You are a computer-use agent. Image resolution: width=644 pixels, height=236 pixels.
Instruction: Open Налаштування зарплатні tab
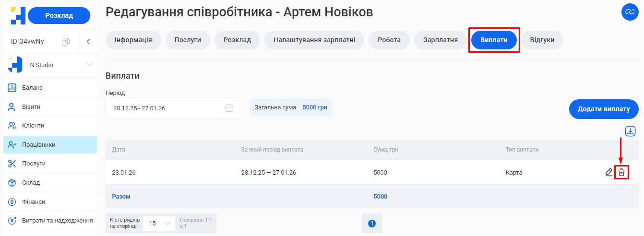pos(314,40)
